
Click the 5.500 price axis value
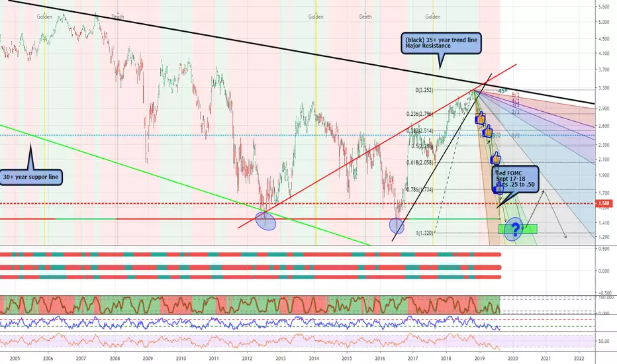point(604,7)
